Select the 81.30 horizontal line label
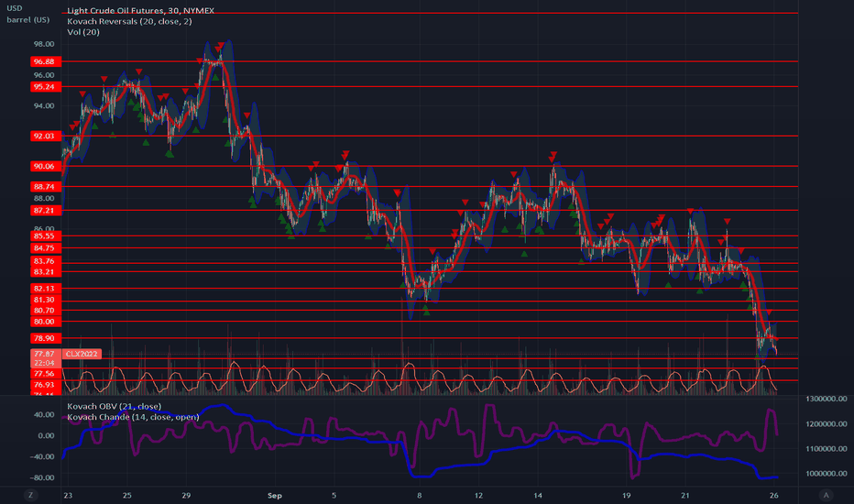Viewport: 854px width, 504px height. 46,301
